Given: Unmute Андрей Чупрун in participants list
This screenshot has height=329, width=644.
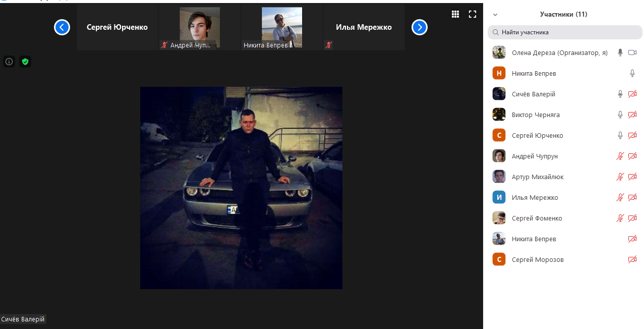Looking at the screenshot, I should (x=620, y=156).
